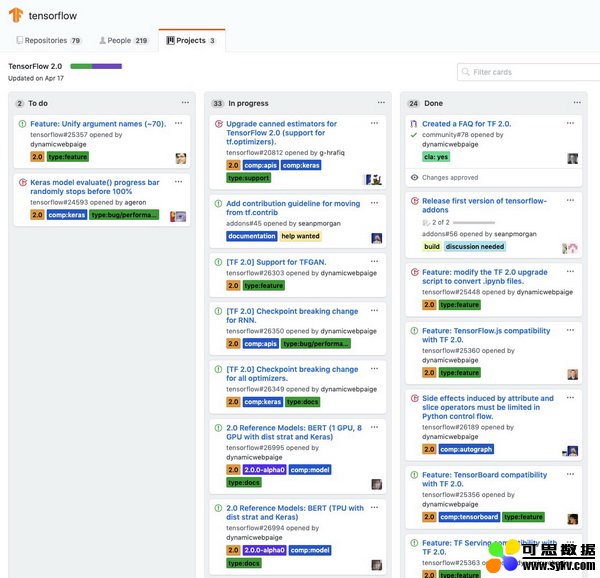Click assignee avatars on Keras model evaluate card
Image resolution: width=600 pixels, height=578 pixels.
coord(178,217)
